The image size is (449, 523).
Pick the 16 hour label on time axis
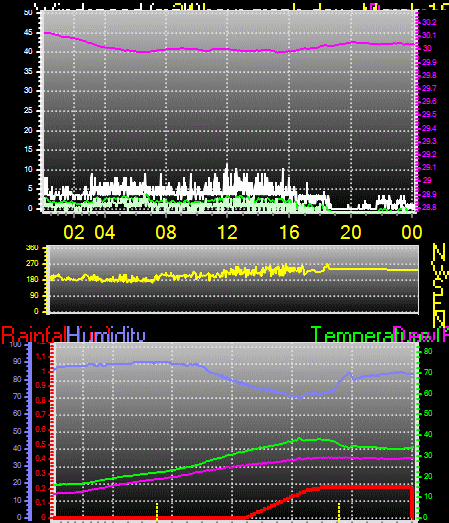pyautogui.click(x=289, y=232)
